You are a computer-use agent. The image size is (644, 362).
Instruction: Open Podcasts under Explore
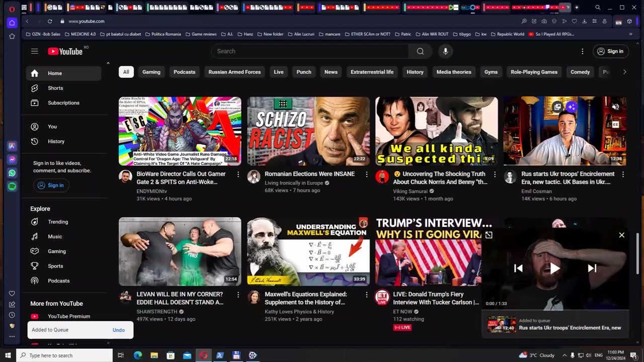point(63,281)
